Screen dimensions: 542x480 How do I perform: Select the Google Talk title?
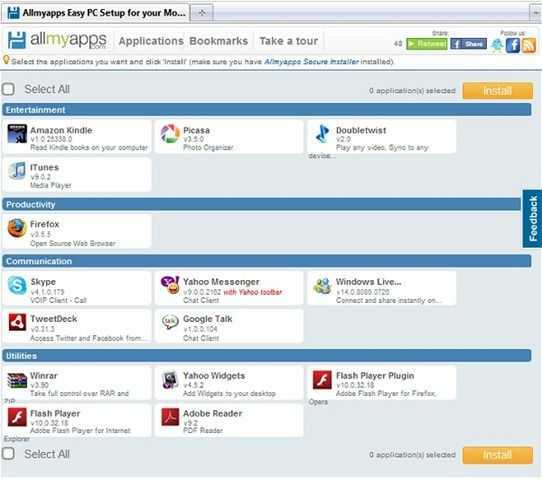pyautogui.click(x=207, y=319)
